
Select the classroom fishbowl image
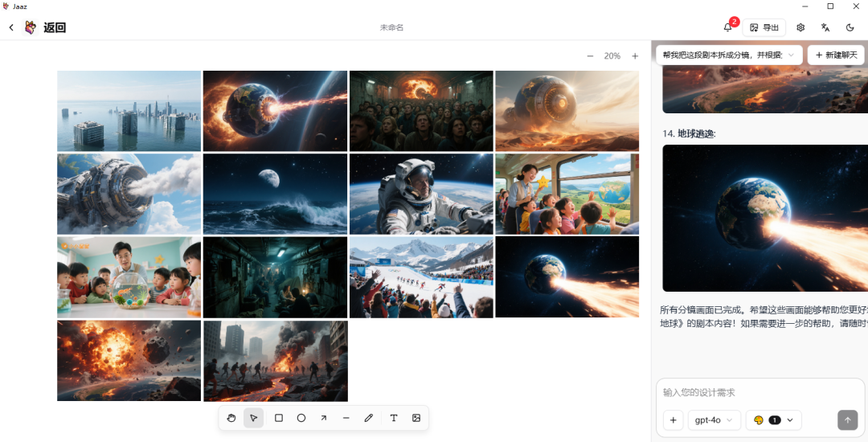pos(129,277)
